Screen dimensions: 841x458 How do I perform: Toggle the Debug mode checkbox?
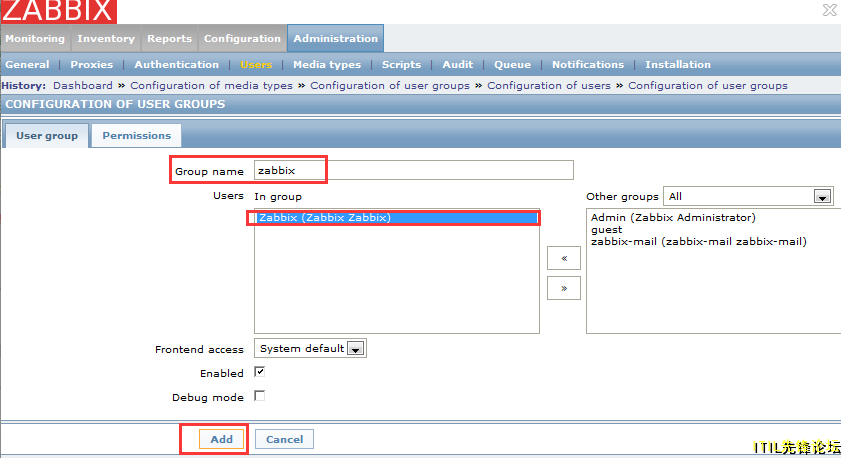[260, 396]
